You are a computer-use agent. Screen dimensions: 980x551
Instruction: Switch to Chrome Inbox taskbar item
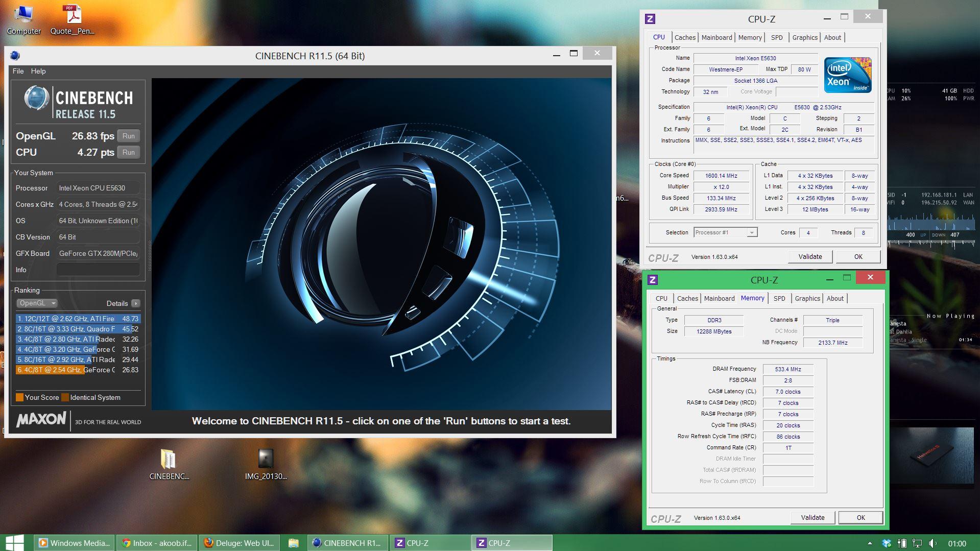coord(157,543)
